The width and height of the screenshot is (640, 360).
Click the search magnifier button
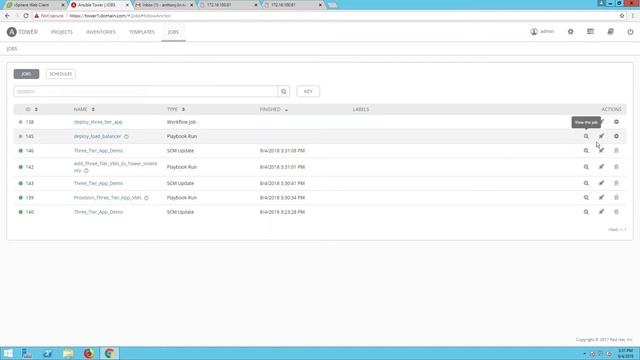284,91
